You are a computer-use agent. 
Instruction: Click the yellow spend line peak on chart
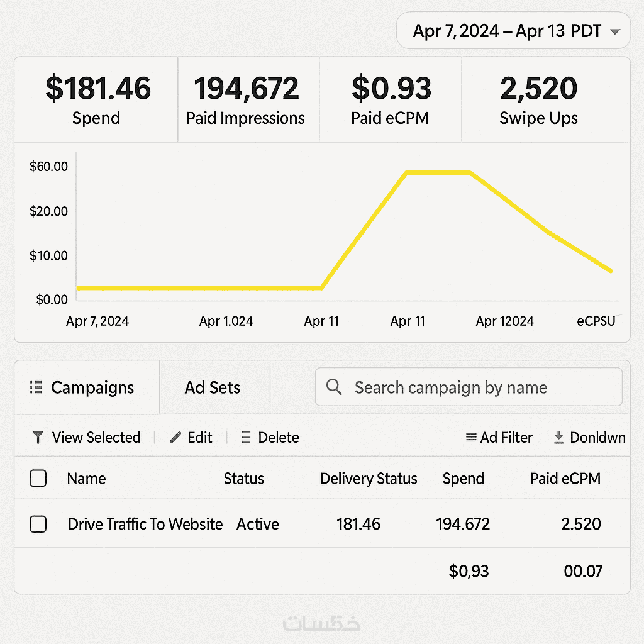tap(438, 172)
